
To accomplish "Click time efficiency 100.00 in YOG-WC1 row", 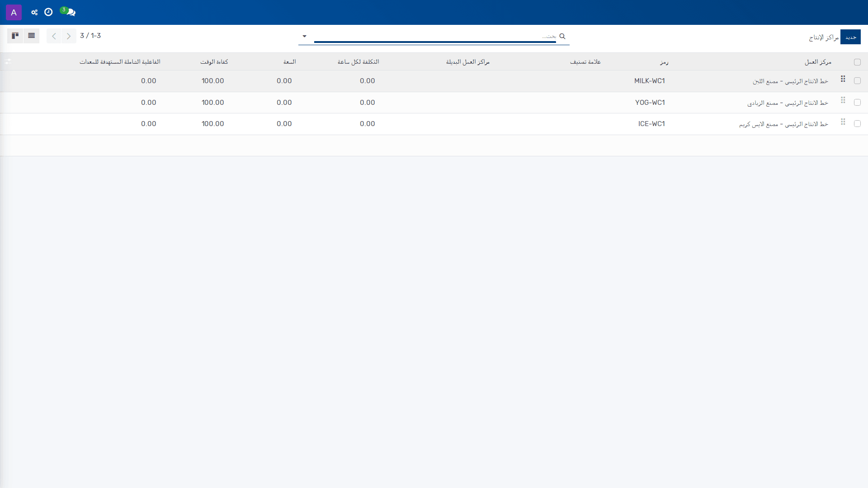I will (x=213, y=103).
